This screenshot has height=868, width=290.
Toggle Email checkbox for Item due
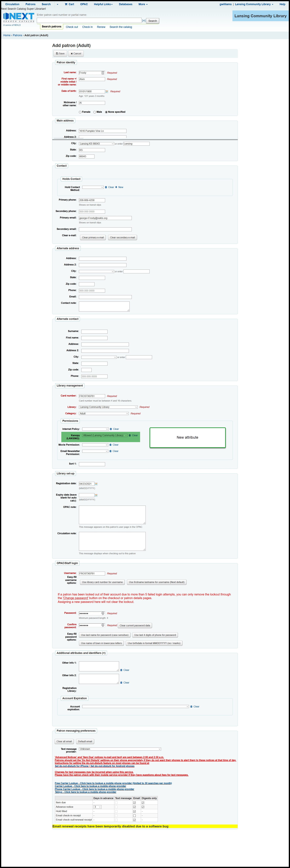(134, 803)
